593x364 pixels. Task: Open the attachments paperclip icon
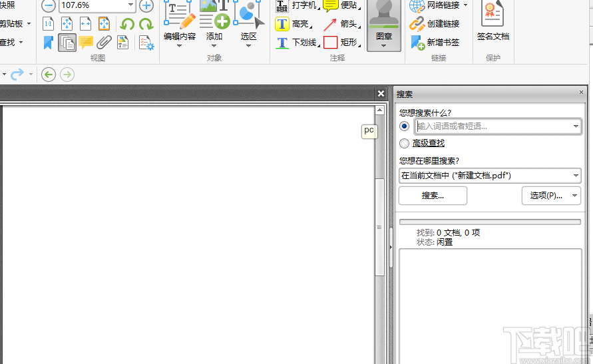click(104, 43)
